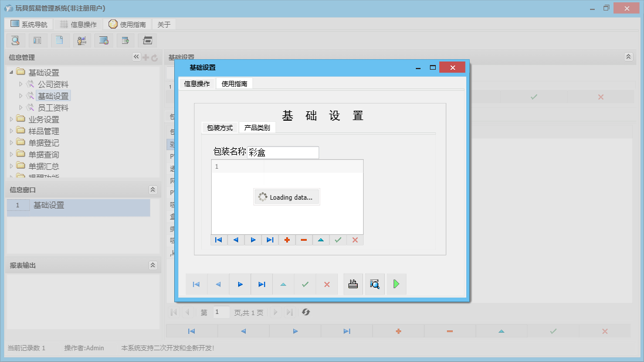Open print preview with the magnifier icon
Viewport: 644px width, 362px height.
[x=375, y=284]
